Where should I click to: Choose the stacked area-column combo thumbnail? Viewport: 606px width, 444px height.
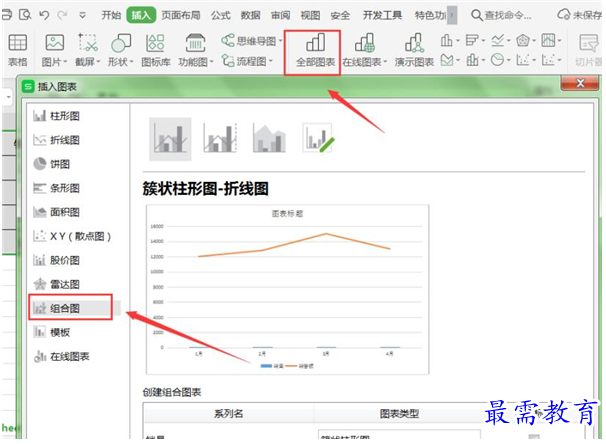[x=269, y=138]
